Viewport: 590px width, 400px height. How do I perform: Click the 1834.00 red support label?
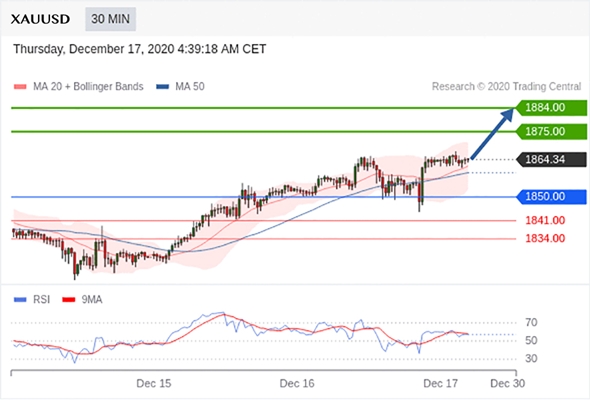(x=545, y=238)
